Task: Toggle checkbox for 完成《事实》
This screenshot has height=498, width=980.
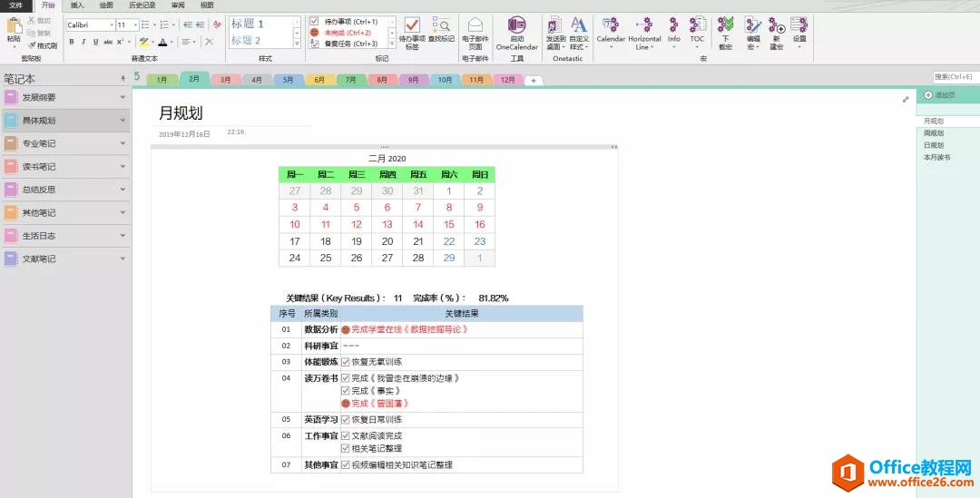Action: 345,391
